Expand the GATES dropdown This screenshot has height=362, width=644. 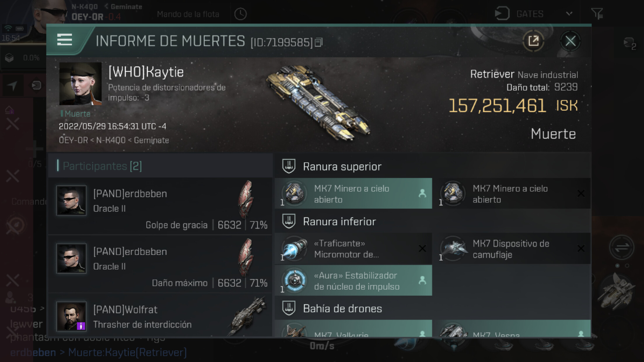tap(569, 14)
